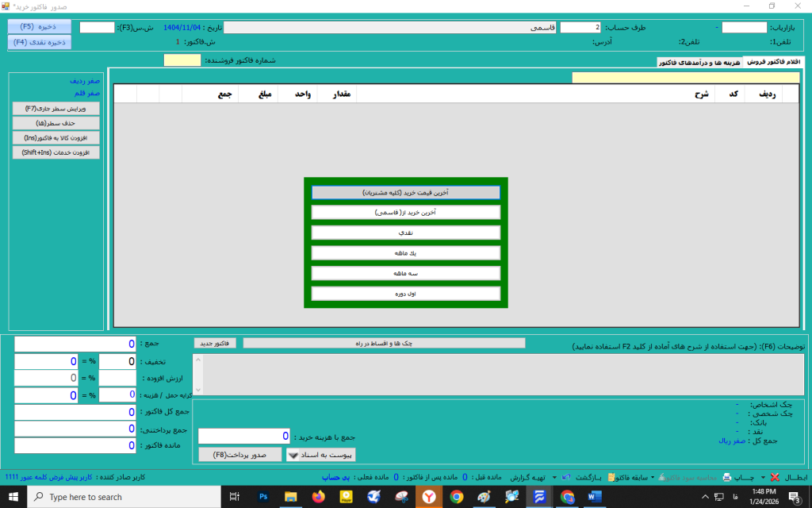Open Photoshop from the taskbar
This screenshot has width=812, height=508.
[x=263, y=497]
